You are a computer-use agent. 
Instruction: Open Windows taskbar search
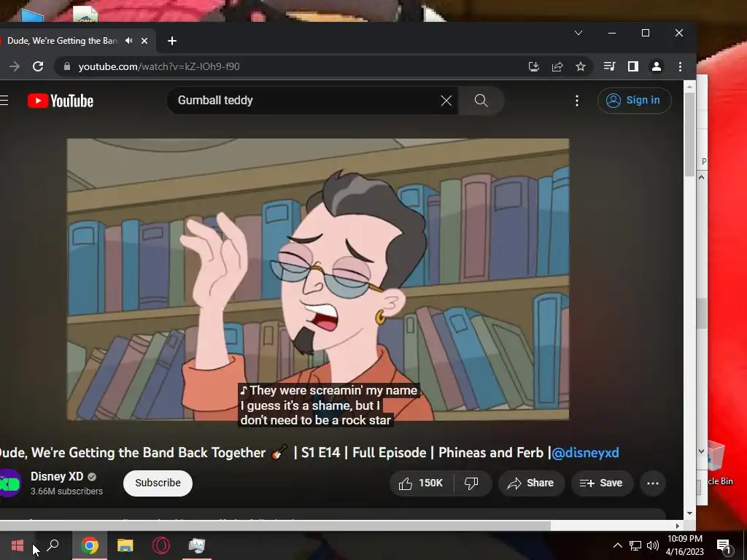(53, 545)
